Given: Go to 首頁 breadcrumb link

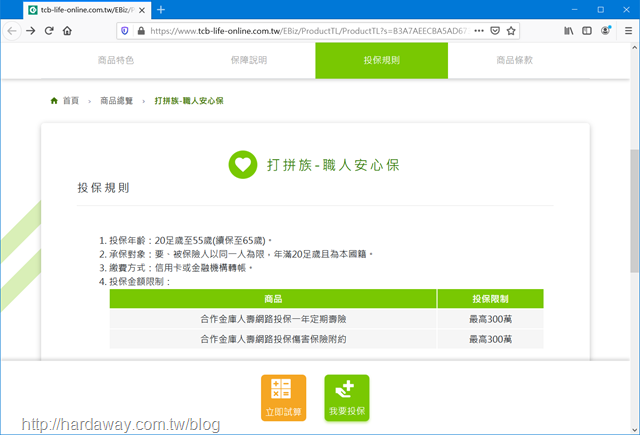Looking at the screenshot, I should pyautogui.click(x=71, y=100).
